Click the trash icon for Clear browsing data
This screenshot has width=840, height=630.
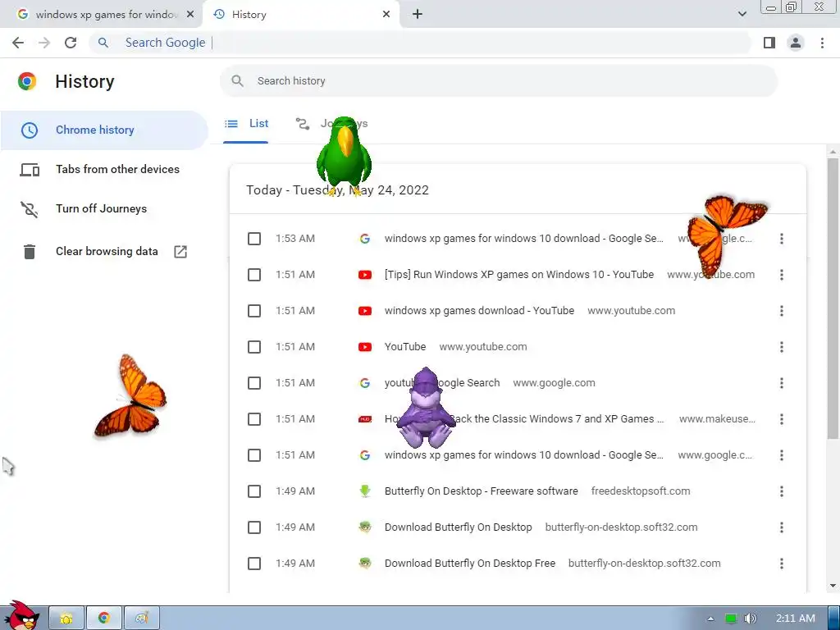(x=30, y=251)
